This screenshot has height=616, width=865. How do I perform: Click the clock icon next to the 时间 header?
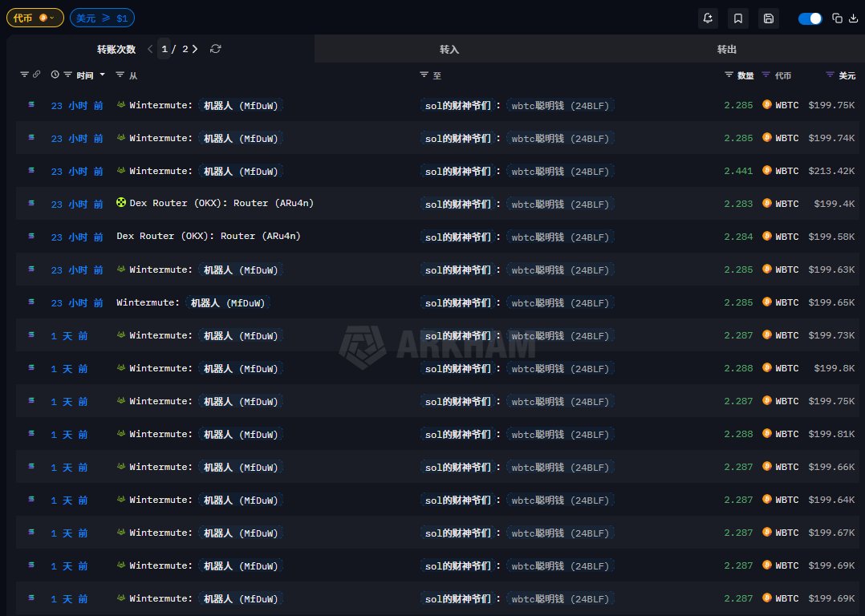54,75
